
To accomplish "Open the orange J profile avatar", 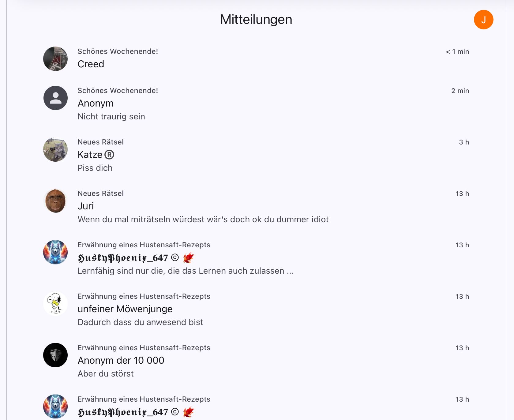I will coord(483,20).
